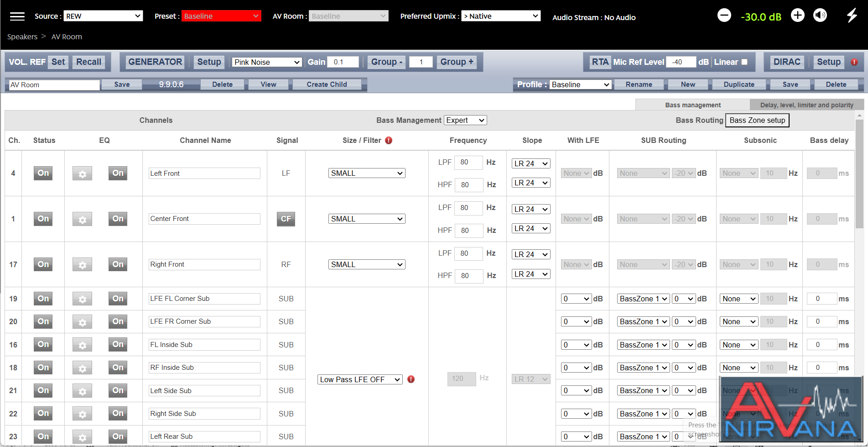Image resolution: width=868 pixels, height=447 pixels.
Task: Click the CF signal button for Center Front
Action: 286,219
